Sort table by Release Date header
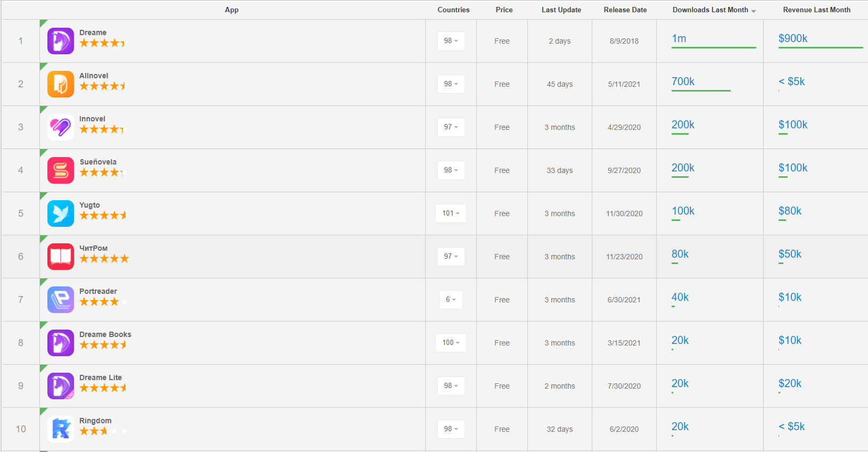Screen dimensions: 868x452 coord(625,10)
